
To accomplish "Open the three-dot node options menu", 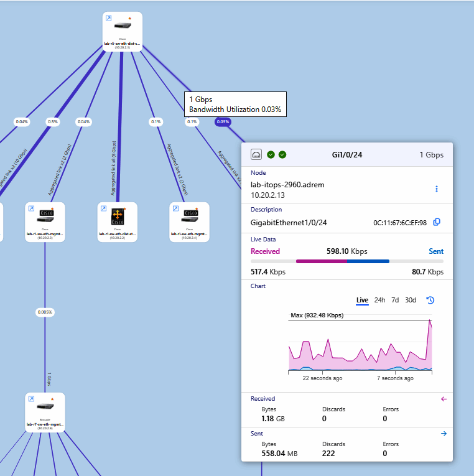I will tap(437, 189).
